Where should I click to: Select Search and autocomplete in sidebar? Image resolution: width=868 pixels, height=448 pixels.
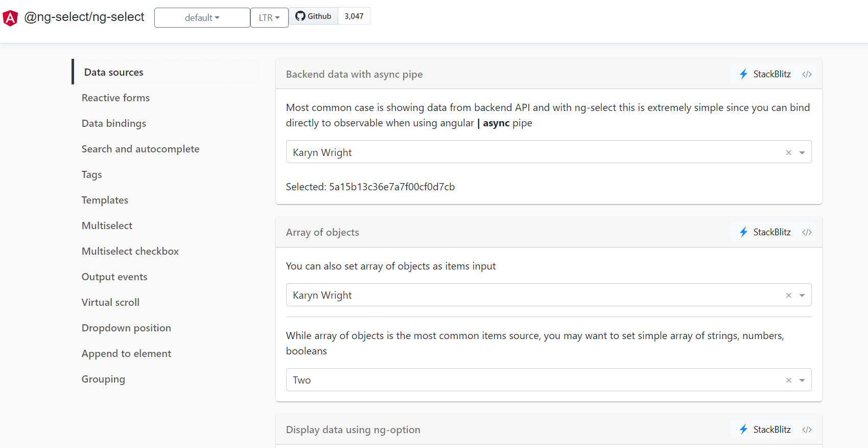click(140, 149)
